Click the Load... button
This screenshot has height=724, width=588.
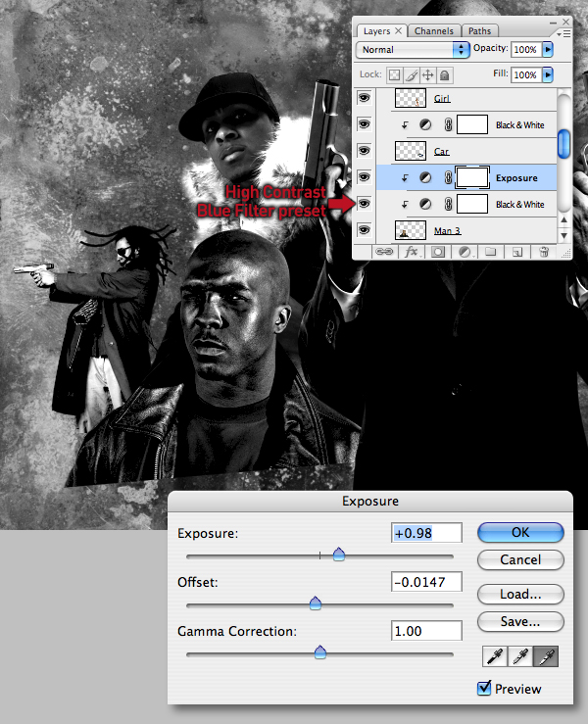[x=520, y=594]
